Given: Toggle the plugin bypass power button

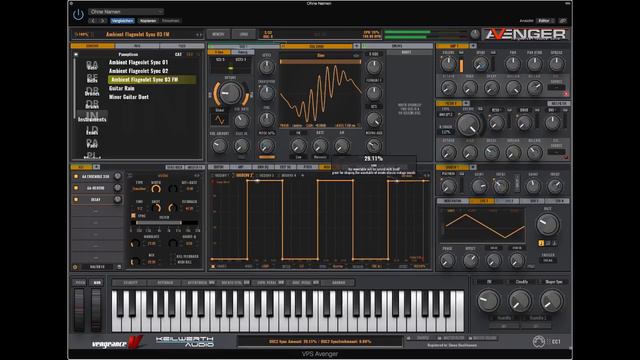Looking at the screenshot, I should (x=78, y=15).
